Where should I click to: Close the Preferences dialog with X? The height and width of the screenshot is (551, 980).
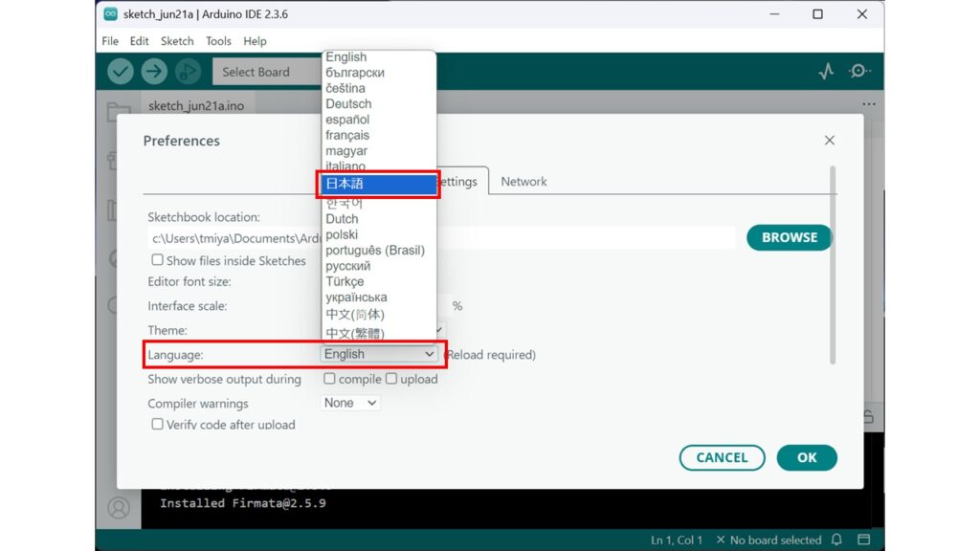pos(830,141)
